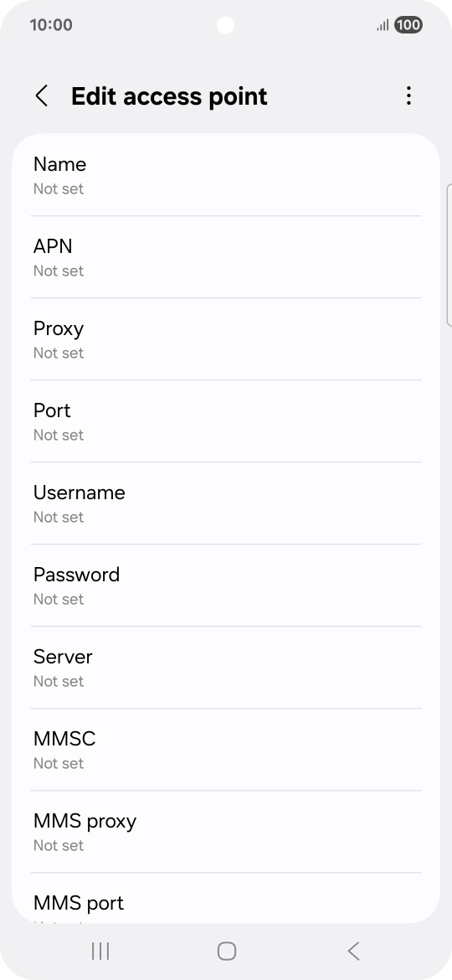
Task: Tap the clock showing 10:00
Action: tap(51, 25)
